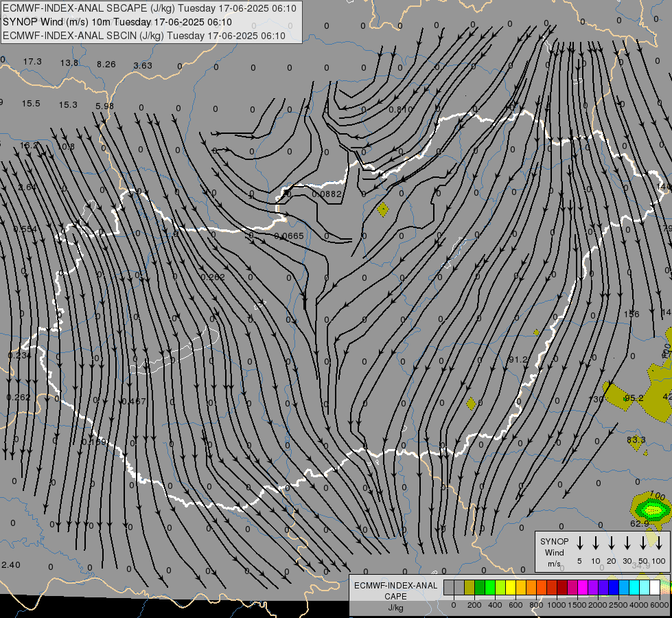The width and height of the screenshot is (672, 618).
Task: Select the olive CAPE legend swatch
Action: click(470, 587)
